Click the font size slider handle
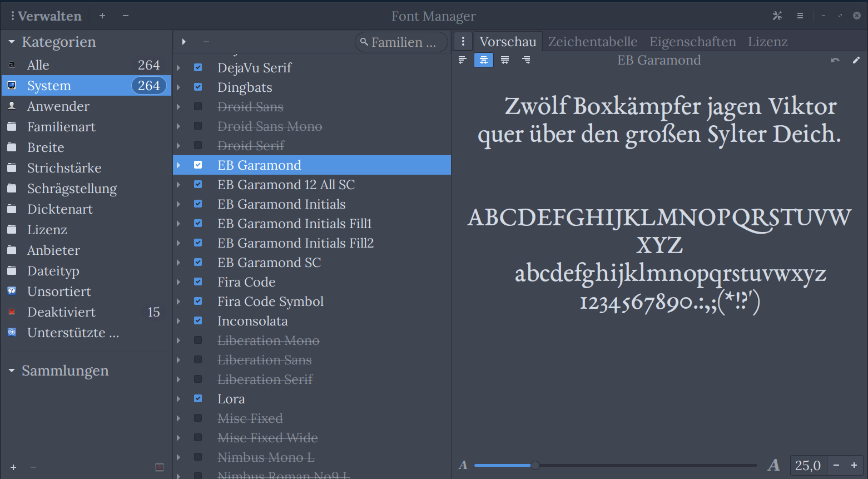This screenshot has height=479, width=868. pos(534,465)
